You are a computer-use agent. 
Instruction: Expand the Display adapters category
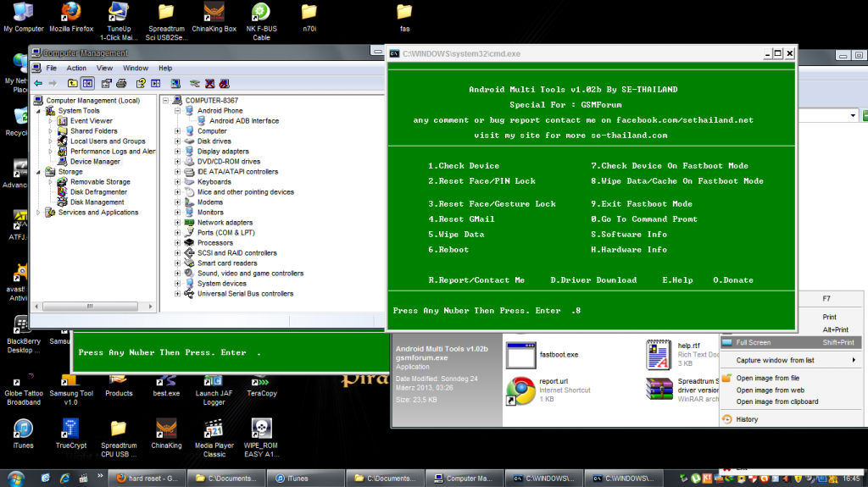click(x=178, y=151)
